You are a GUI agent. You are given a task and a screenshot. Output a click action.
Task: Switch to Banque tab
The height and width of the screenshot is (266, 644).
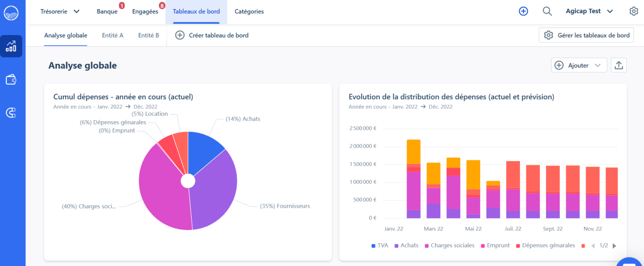tap(107, 11)
